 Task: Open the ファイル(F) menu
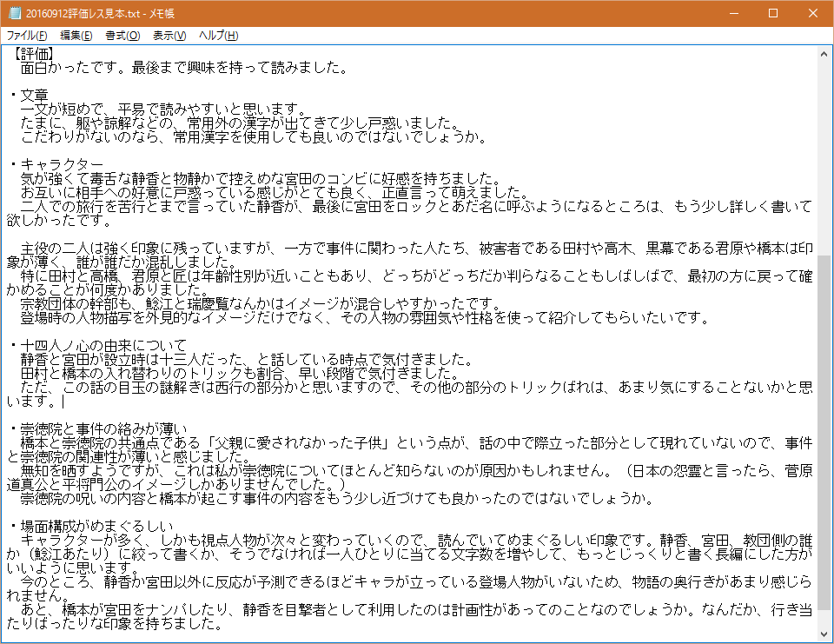(27, 36)
